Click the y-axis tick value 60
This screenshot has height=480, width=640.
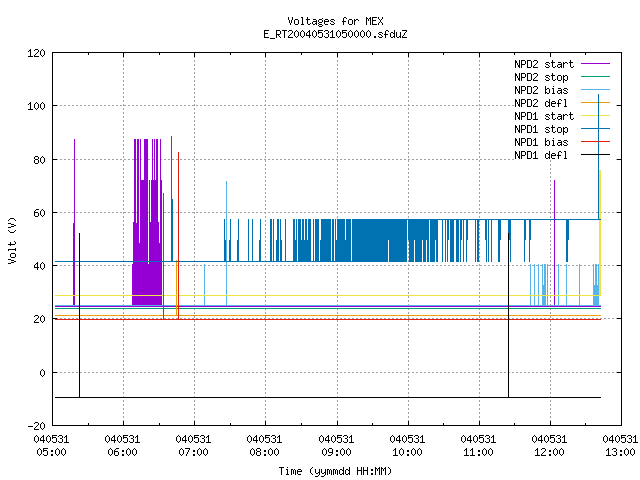click(39, 213)
